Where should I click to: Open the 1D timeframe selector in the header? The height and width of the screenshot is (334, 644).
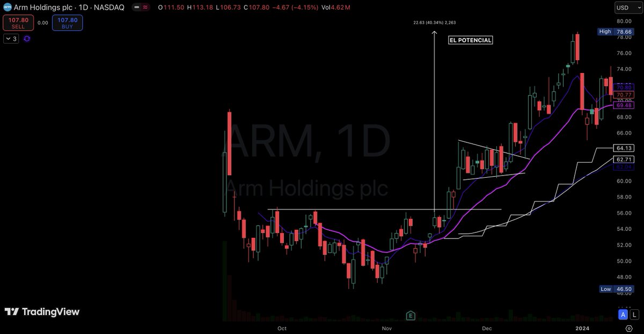(x=84, y=8)
